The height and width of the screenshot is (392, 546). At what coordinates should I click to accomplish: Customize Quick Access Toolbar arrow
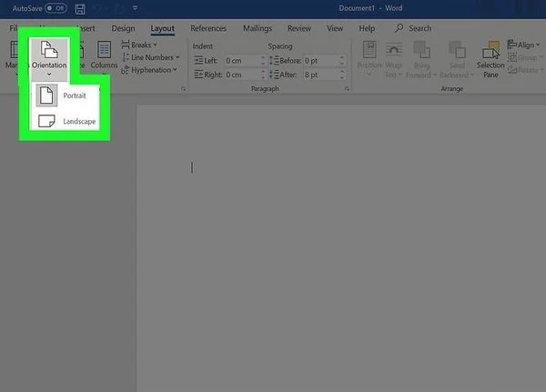click(135, 8)
